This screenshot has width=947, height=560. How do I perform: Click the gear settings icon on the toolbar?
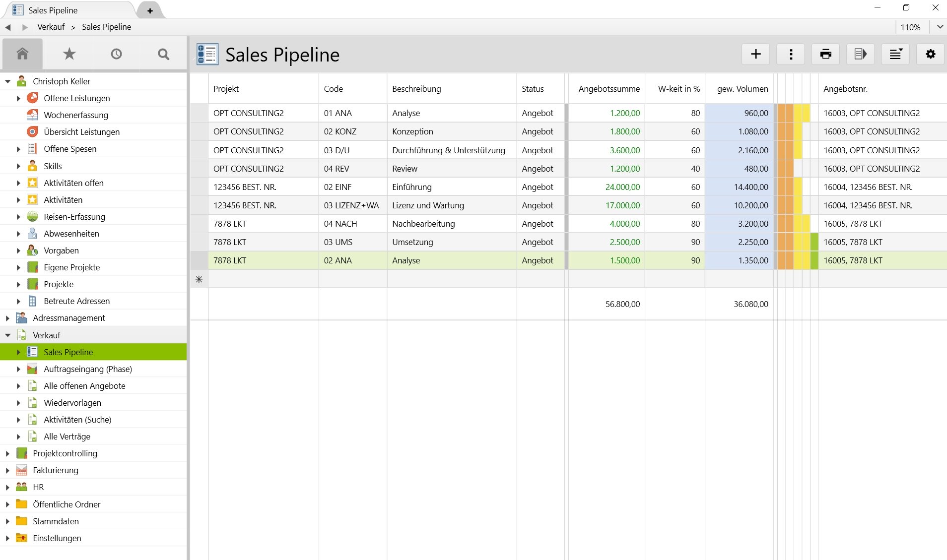tap(931, 54)
